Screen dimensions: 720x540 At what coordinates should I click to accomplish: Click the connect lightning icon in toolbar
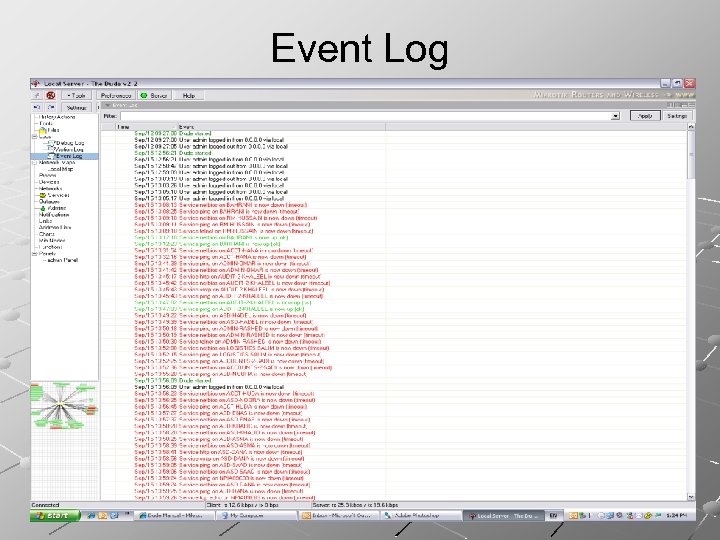38,95
